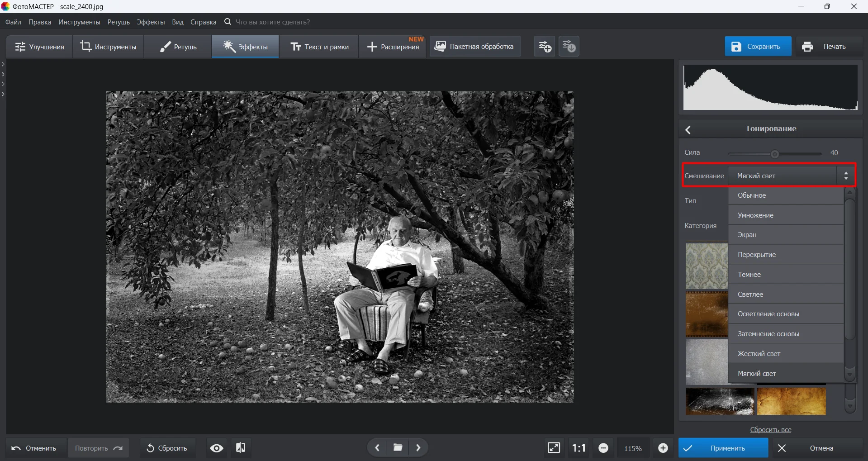The image size is (868, 461).
Task: Open the Ретушь menu in menu bar
Action: (x=119, y=22)
